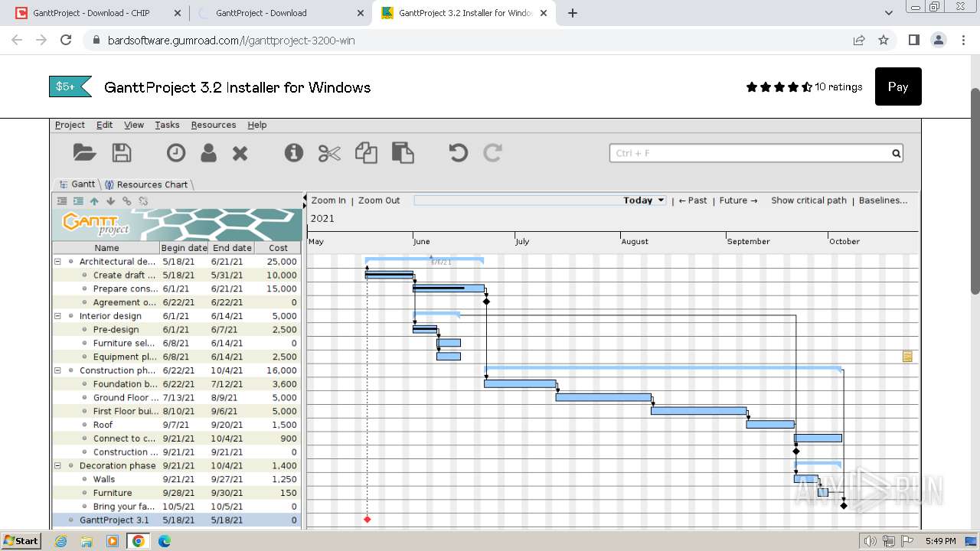This screenshot has width=980, height=551.
Task: Indent the selected task
Action: coord(78,201)
